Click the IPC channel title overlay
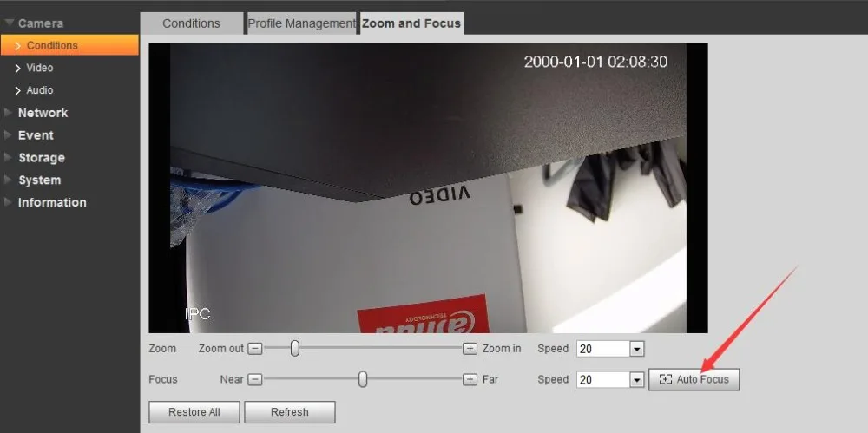 pyautogui.click(x=198, y=314)
